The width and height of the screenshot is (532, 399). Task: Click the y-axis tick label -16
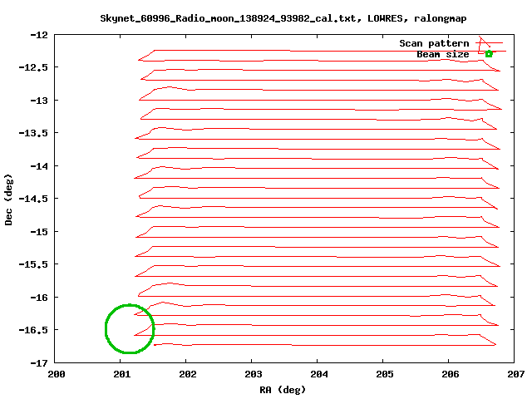pos(39,298)
